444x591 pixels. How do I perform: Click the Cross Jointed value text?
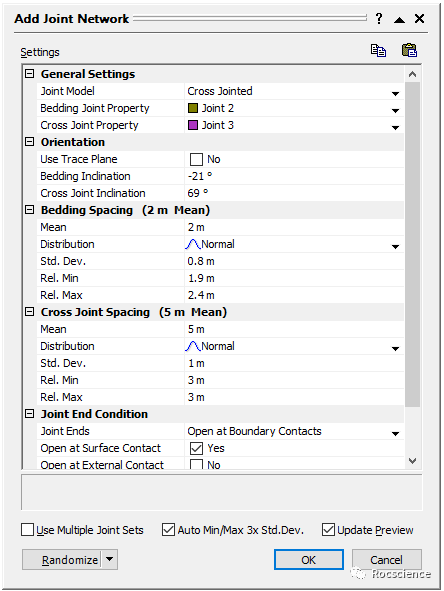220,91
